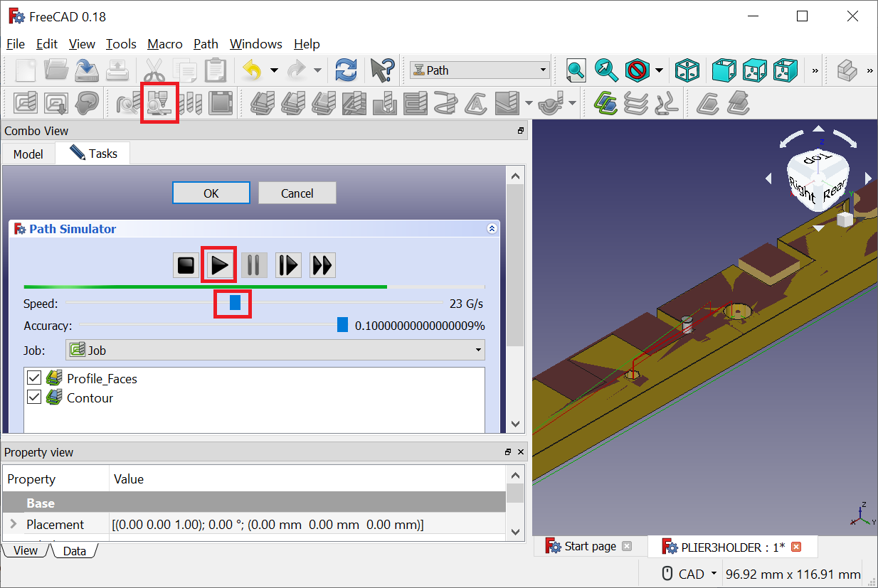The height and width of the screenshot is (588, 878).
Task: Collapse the Path Simulator panel chevron
Action: pyautogui.click(x=491, y=229)
